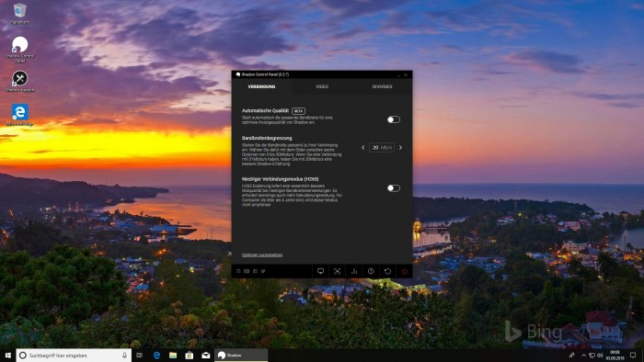The width and height of the screenshot is (644, 362).
Task: Open the YouTube social icon
Action: click(x=247, y=271)
